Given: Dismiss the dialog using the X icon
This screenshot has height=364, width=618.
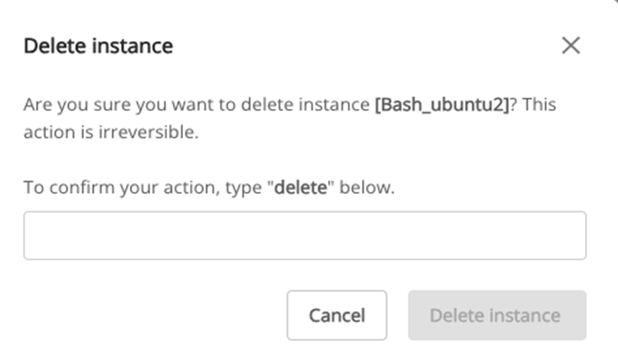Looking at the screenshot, I should click(x=571, y=45).
